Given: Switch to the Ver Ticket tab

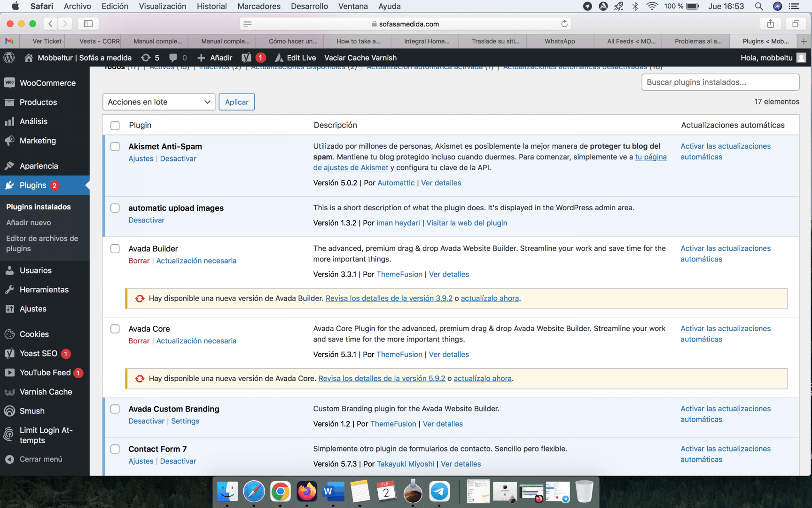Looking at the screenshot, I should click(47, 41).
